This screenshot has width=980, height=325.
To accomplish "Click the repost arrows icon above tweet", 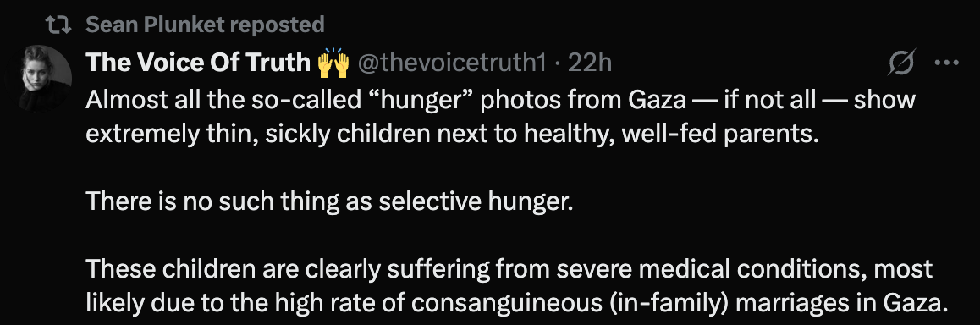I will coord(59,25).
